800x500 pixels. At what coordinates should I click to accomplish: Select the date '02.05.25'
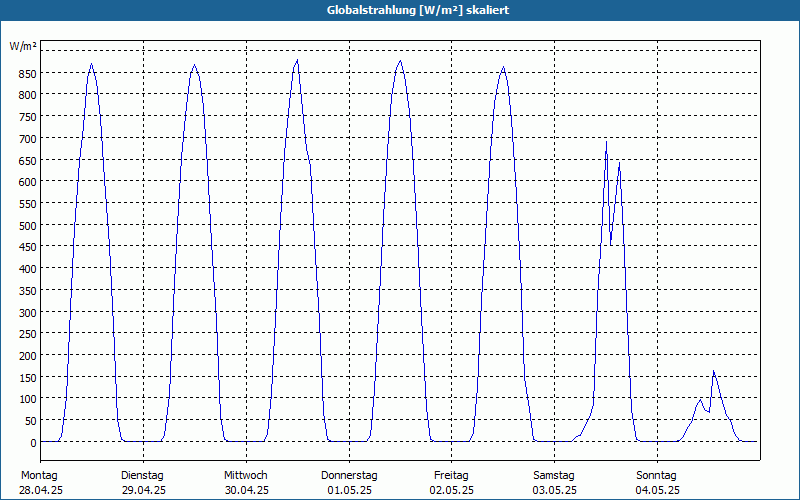(452, 491)
